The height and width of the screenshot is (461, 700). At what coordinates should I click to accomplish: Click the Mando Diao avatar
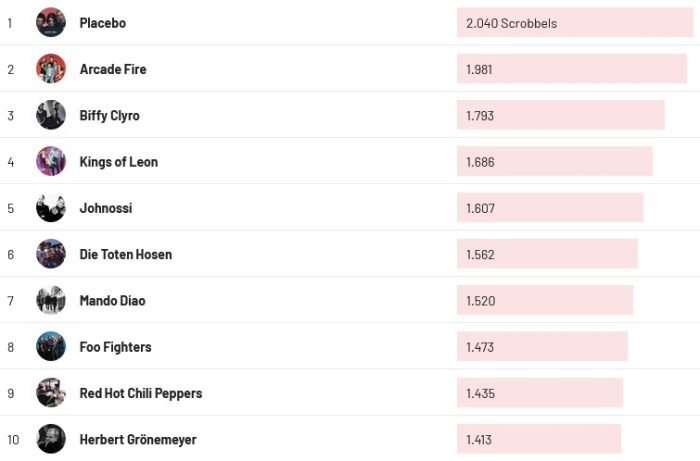51,300
